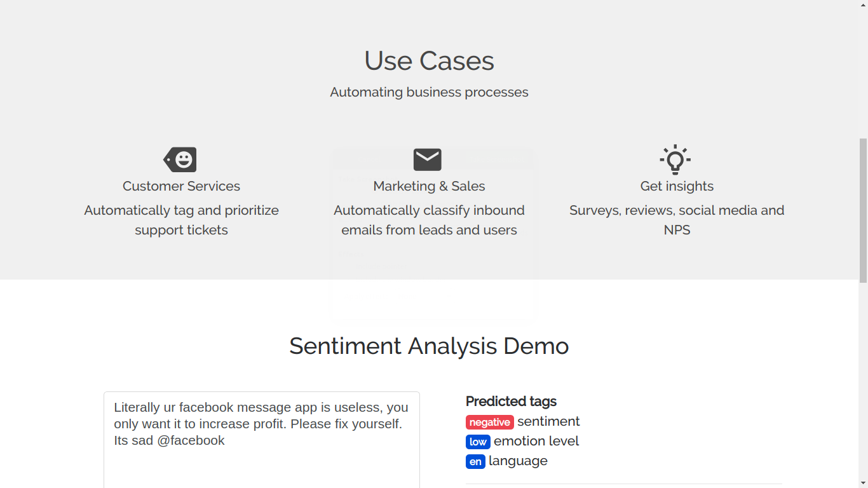The height and width of the screenshot is (488, 868).
Task: Click the language label text
Action: pyautogui.click(x=518, y=461)
